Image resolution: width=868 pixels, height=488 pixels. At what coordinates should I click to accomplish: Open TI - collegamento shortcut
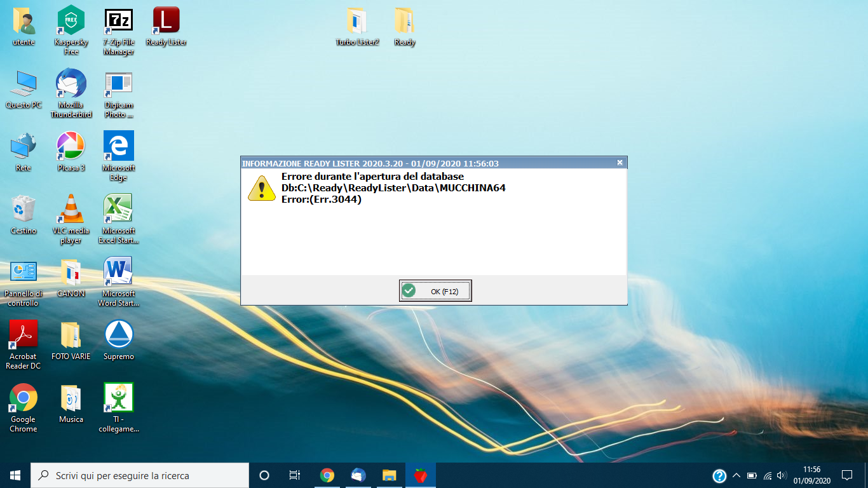119,408
